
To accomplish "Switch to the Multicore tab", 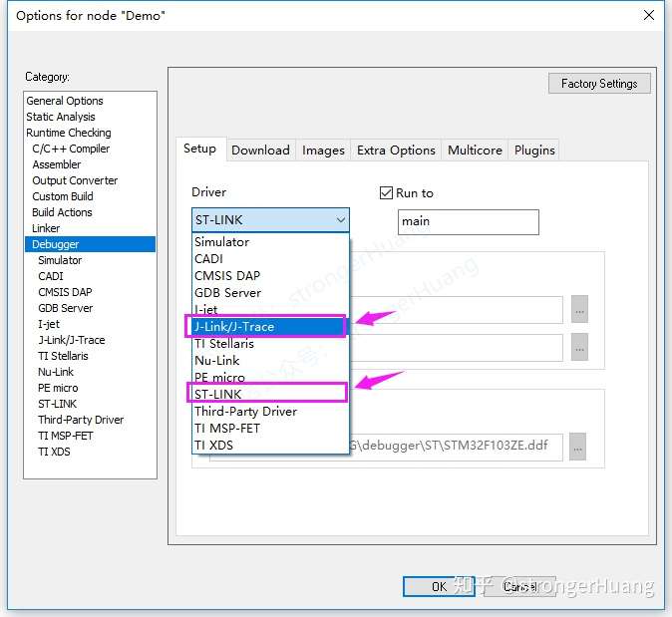I will point(475,151).
